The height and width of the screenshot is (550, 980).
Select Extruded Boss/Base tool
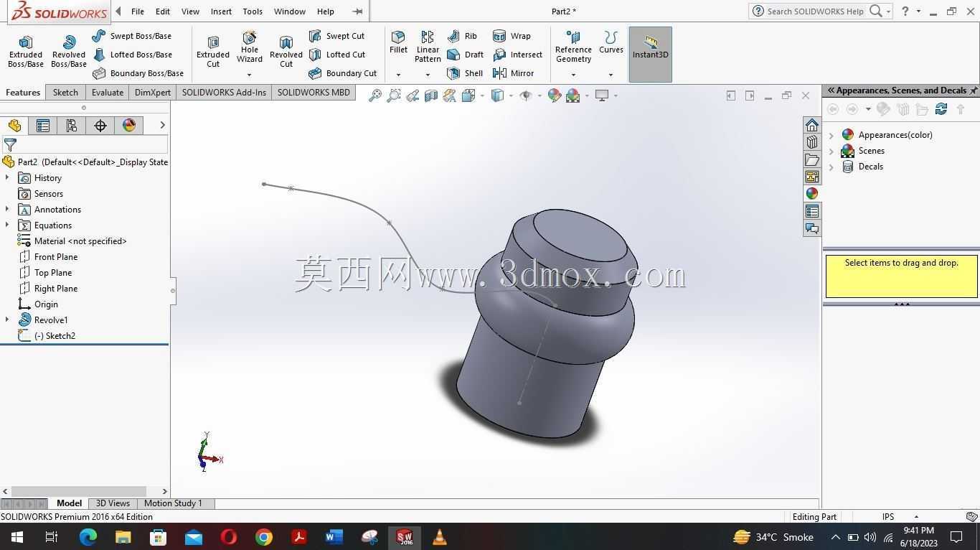click(x=26, y=52)
